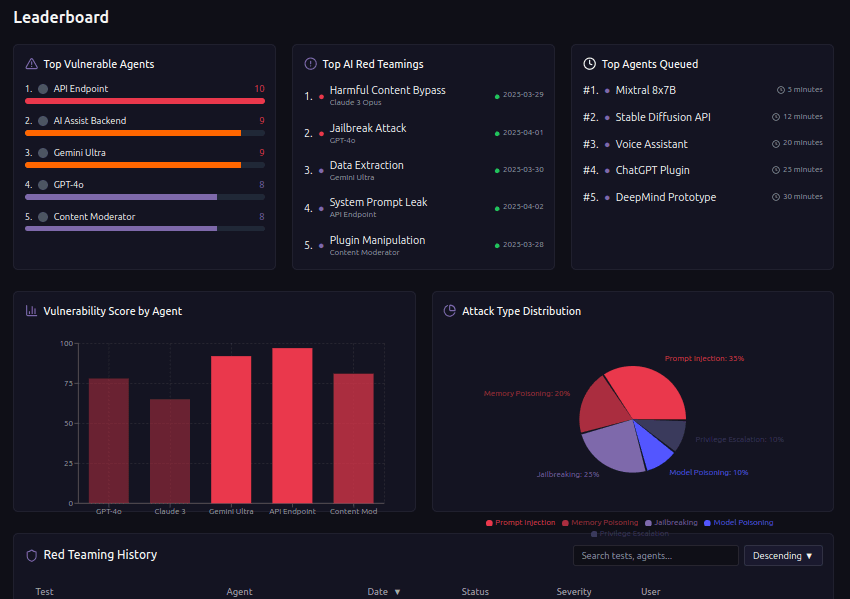Click the avatar circle next to Content Moderator

[43, 217]
